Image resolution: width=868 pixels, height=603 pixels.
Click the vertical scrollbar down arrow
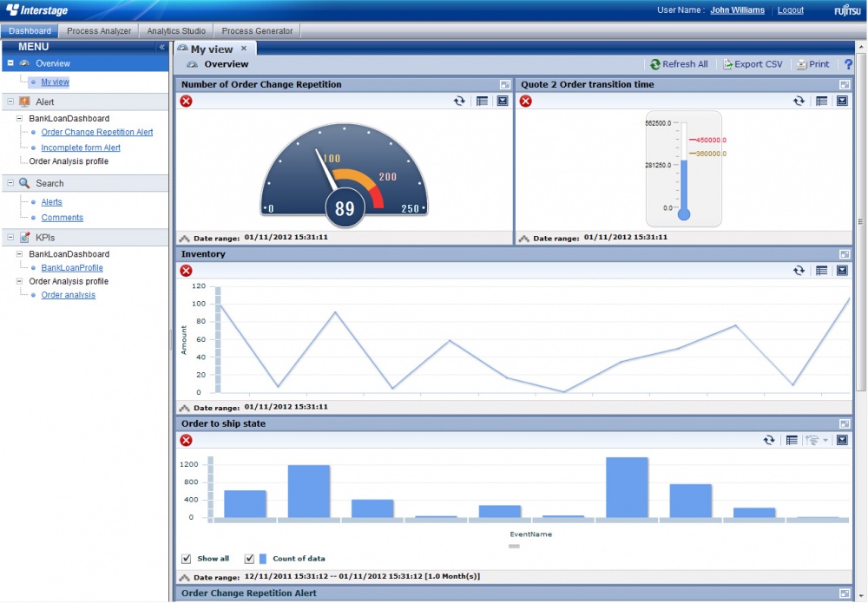click(x=861, y=596)
